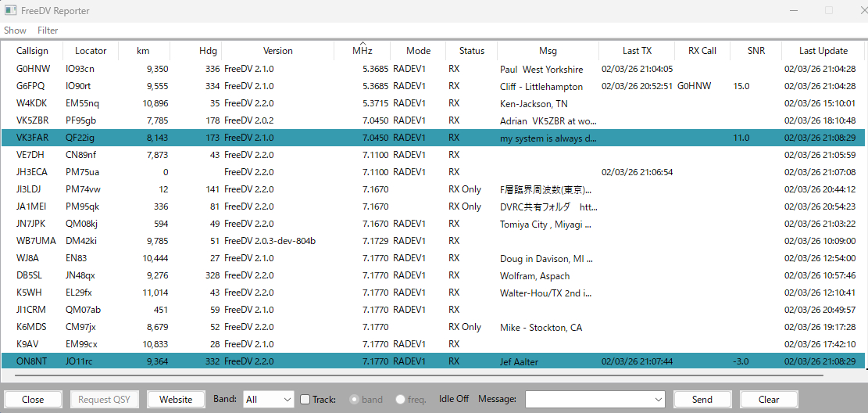The image size is (868, 413).
Task: Open the Website button
Action: coord(176,400)
